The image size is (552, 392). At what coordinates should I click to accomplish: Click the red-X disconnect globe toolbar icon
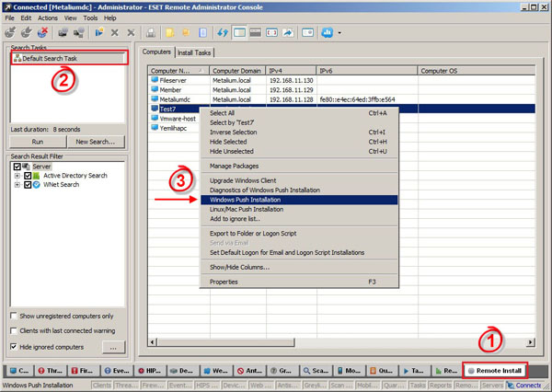42,33
